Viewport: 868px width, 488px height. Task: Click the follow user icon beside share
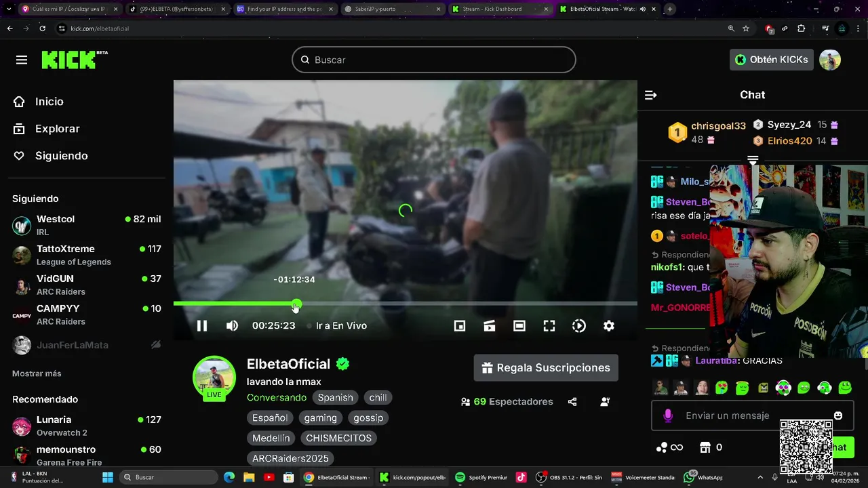tap(605, 402)
